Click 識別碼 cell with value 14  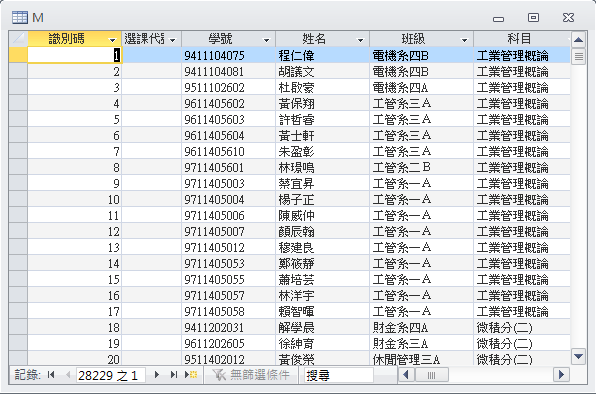pyautogui.click(x=74, y=263)
